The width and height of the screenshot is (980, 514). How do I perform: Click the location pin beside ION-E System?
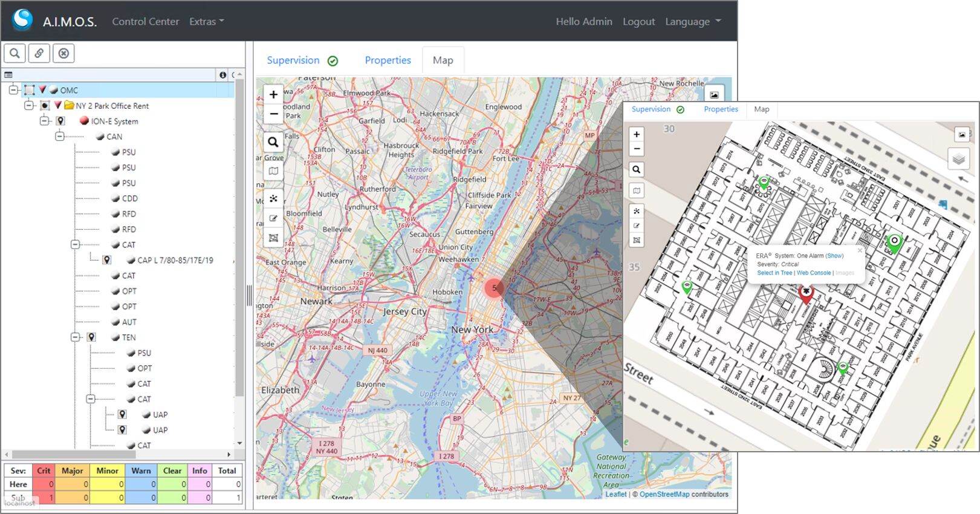[x=60, y=121]
